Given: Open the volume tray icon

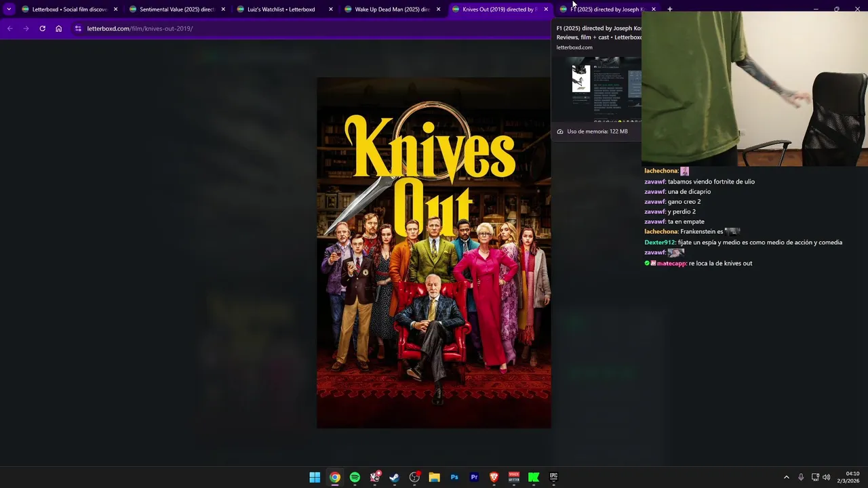Looking at the screenshot, I should point(826,477).
